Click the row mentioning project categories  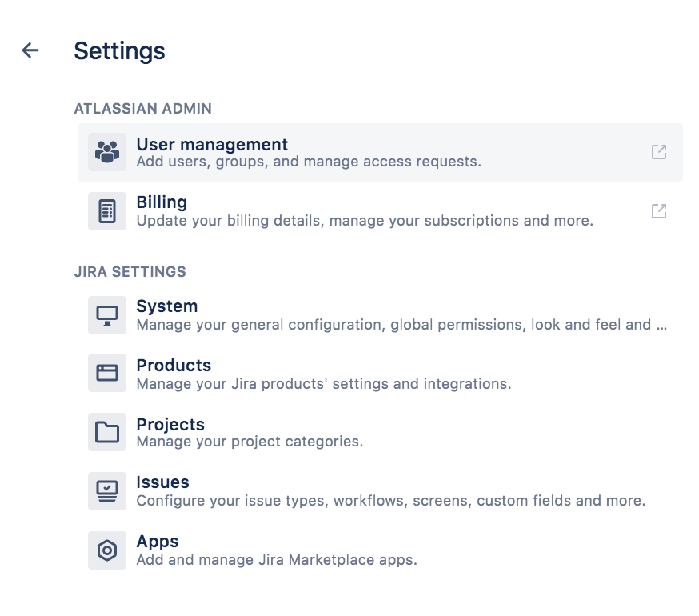[x=250, y=442]
